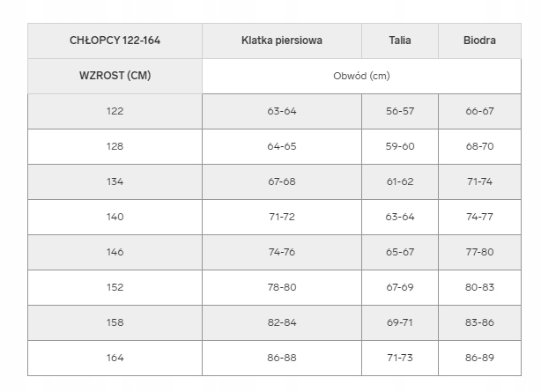
Task: Click the 'Talia' column header
Action: coord(400,41)
